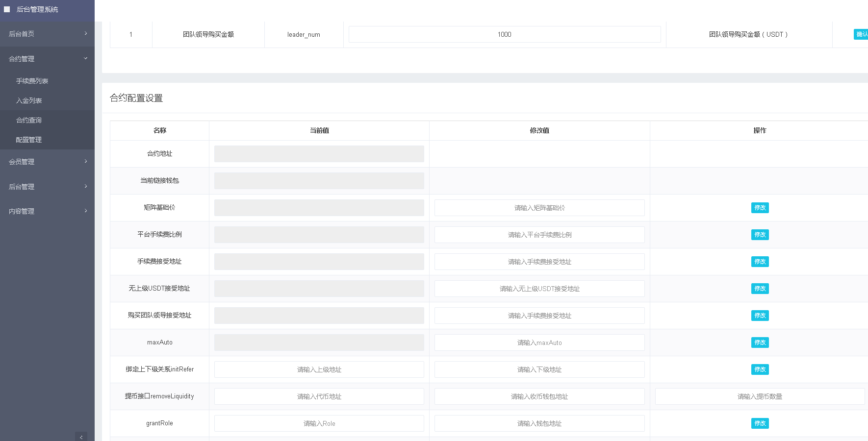Open the 内容管理 menu
This screenshot has width=868, height=441.
point(47,211)
